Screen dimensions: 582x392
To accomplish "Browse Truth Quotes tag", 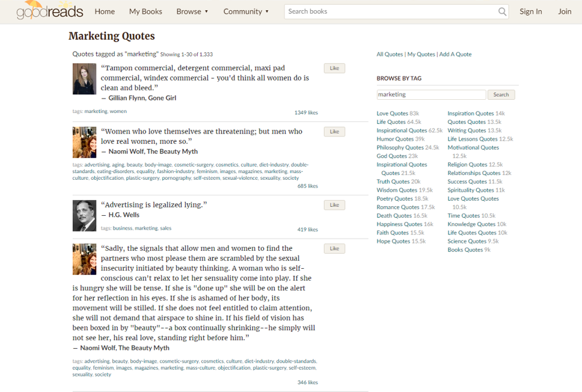I will tap(393, 182).
